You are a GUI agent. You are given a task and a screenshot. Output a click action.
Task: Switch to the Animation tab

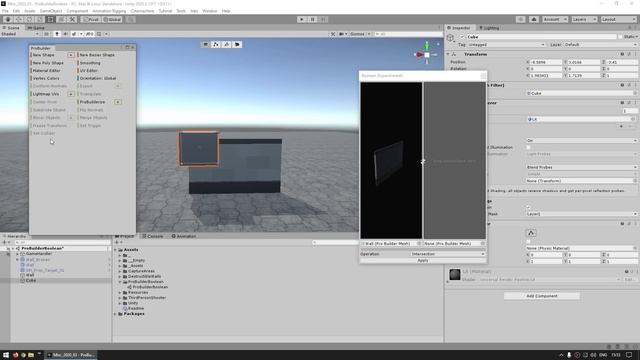point(184,236)
